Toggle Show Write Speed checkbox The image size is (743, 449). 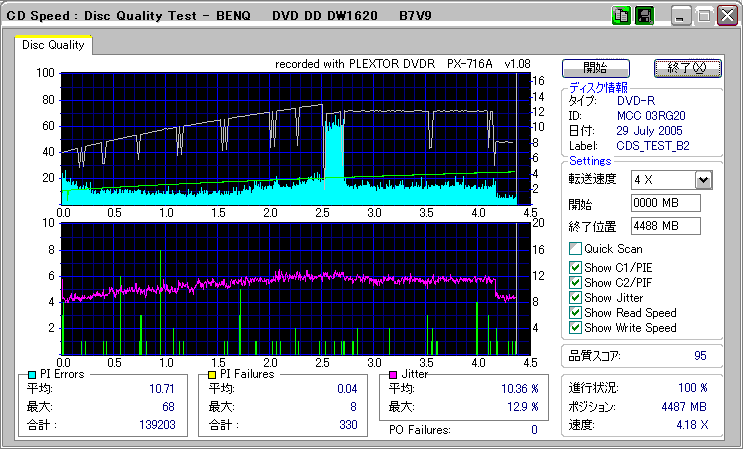[575, 328]
